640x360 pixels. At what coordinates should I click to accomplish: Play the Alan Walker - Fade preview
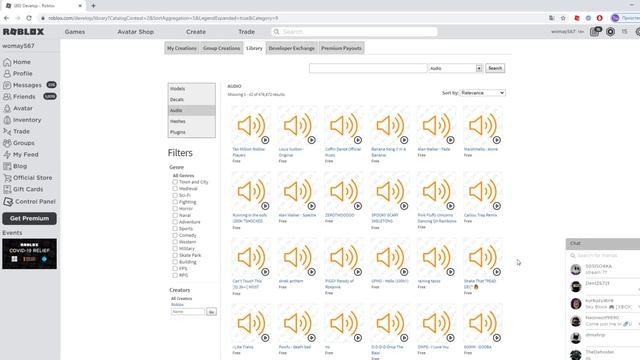450,140
